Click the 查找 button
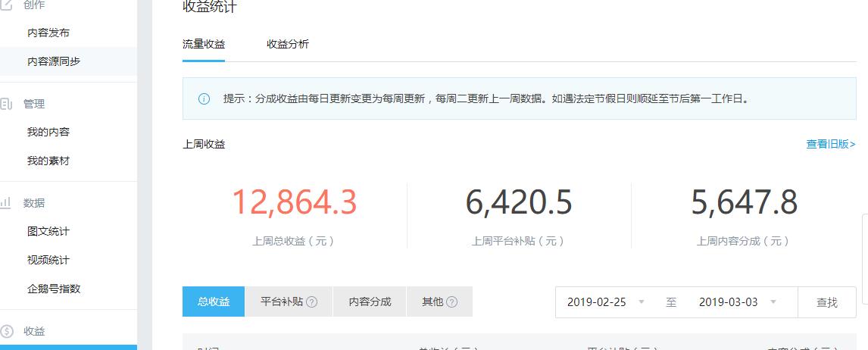The height and width of the screenshot is (350, 868). [827, 302]
